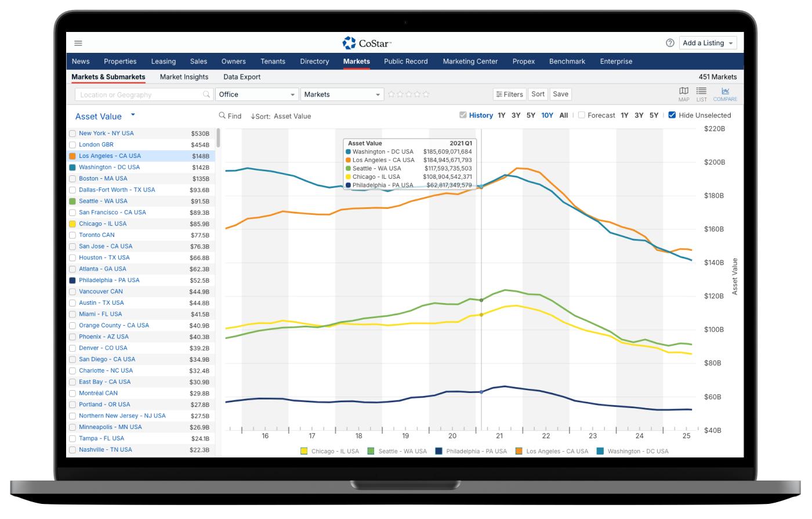The image size is (812, 519).
Task: Expand the Add a Listing dropdown
Action: tap(708, 43)
